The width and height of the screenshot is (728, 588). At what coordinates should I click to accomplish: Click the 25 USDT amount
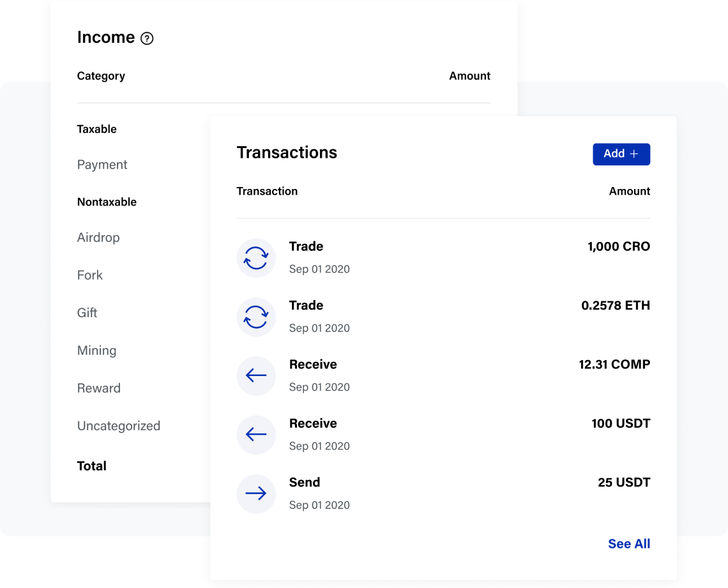(x=624, y=482)
